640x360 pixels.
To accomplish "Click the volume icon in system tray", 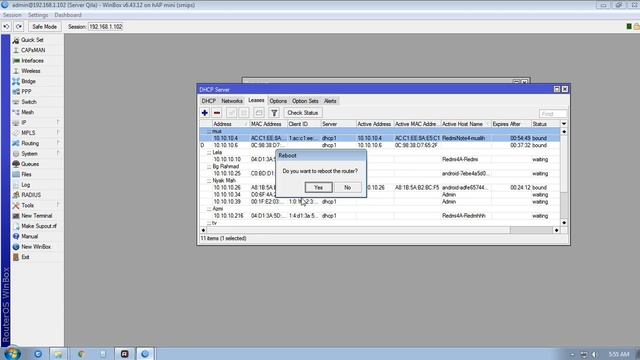I will coord(595,354).
